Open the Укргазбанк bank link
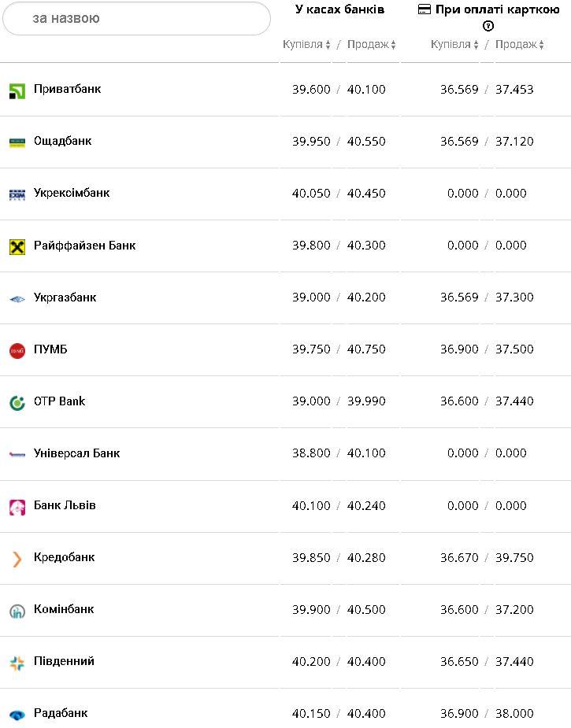This screenshot has height=728, width=571. [x=65, y=297]
